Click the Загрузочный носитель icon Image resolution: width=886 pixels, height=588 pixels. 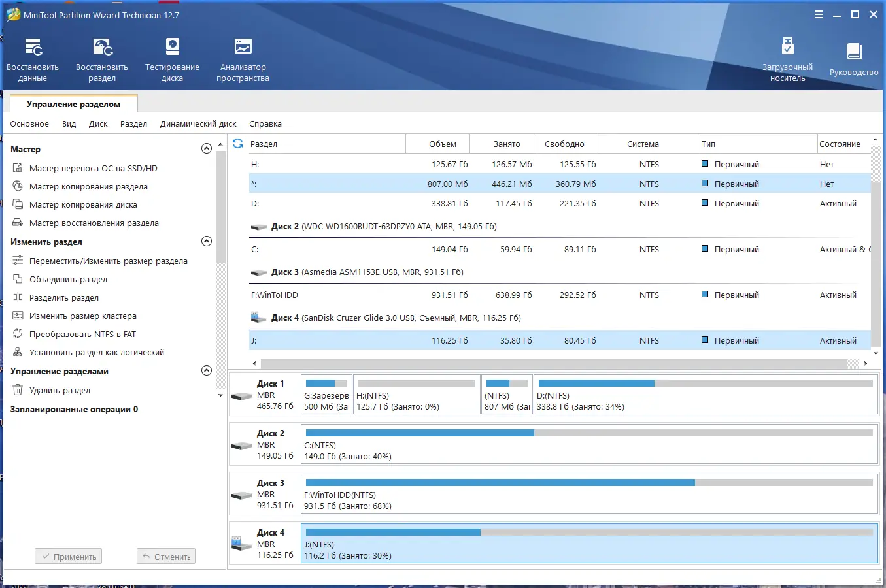point(788,59)
